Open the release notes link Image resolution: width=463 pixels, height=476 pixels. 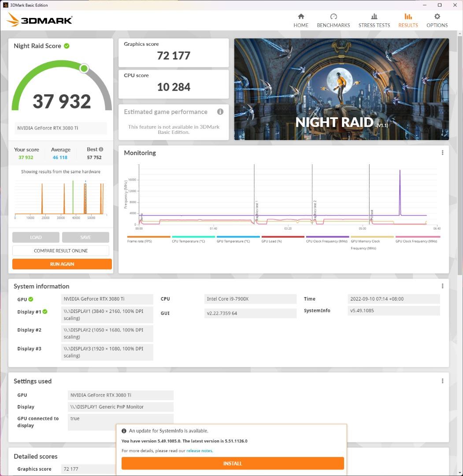pyautogui.click(x=200, y=451)
